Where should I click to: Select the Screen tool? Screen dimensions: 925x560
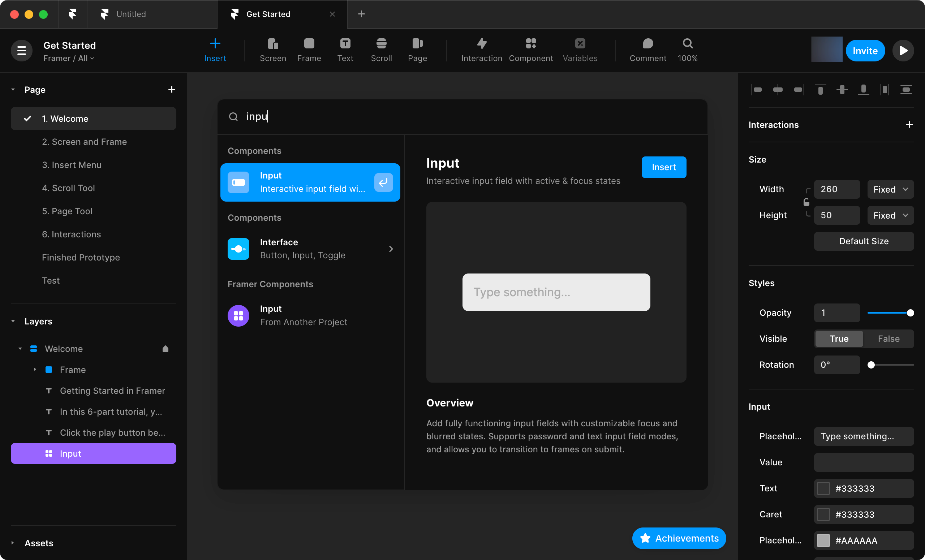point(273,50)
